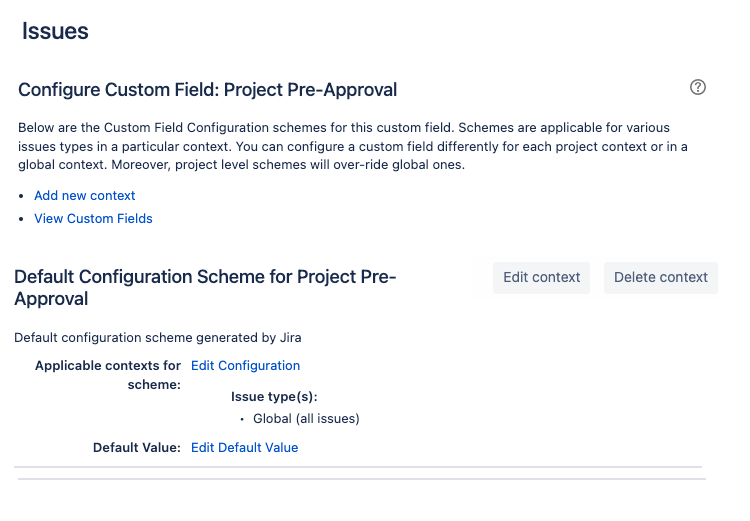The height and width of the screenshot is (521, 750).
Task: Open the Edit Default Value link
Action: 244,447
